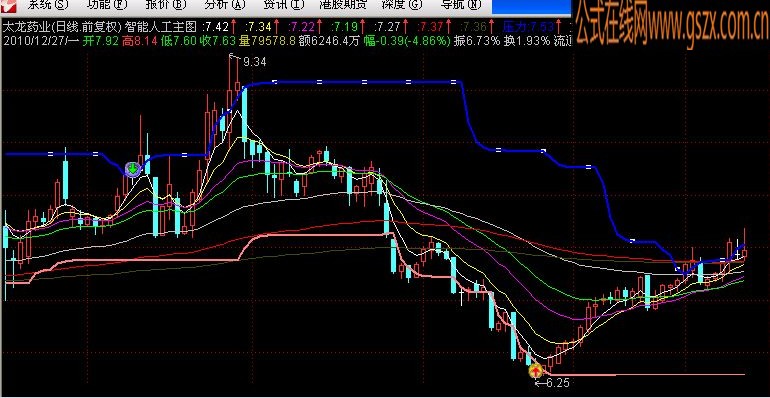Click the red app logo icon
770x398 pixels.
[9, 5]
